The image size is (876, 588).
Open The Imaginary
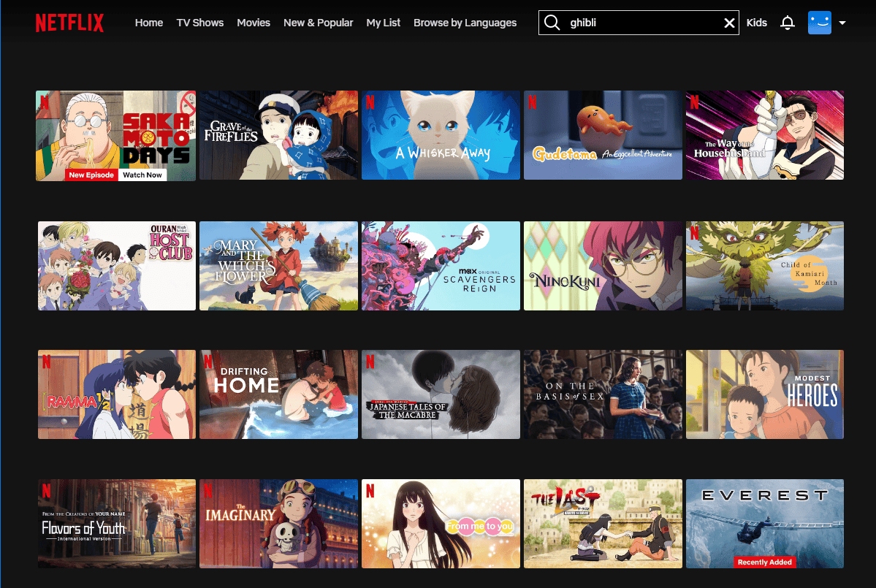pos(278,524)
